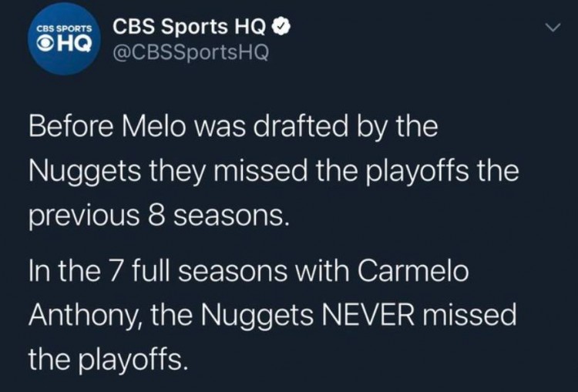The height and width of the screenshot is (392, 578).
Task: Open the CBS Sports HQ profile avatar
Action: tap(64, 40)
